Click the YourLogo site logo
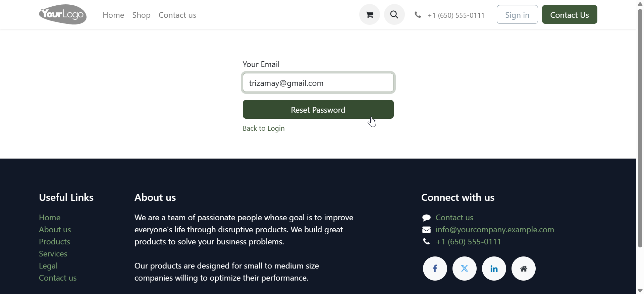The height and width of the screenshot is (294, 644). click(x=62, y=14)
